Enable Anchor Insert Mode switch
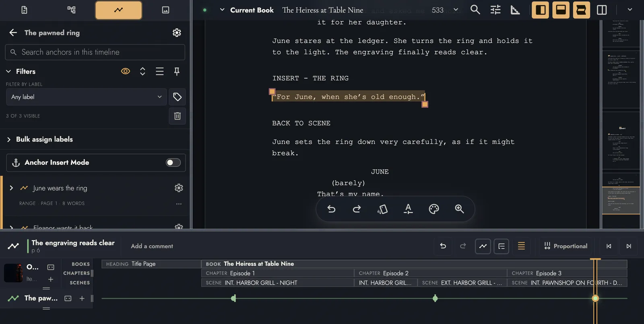The image size is (644, 324). 173,162
